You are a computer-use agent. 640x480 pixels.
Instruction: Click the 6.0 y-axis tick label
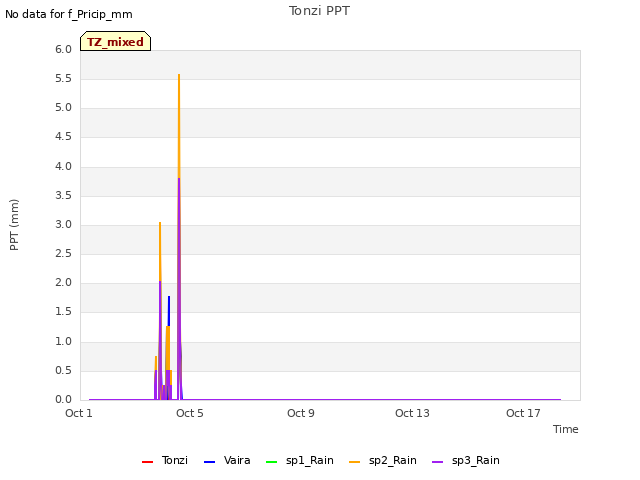(63, 49)
